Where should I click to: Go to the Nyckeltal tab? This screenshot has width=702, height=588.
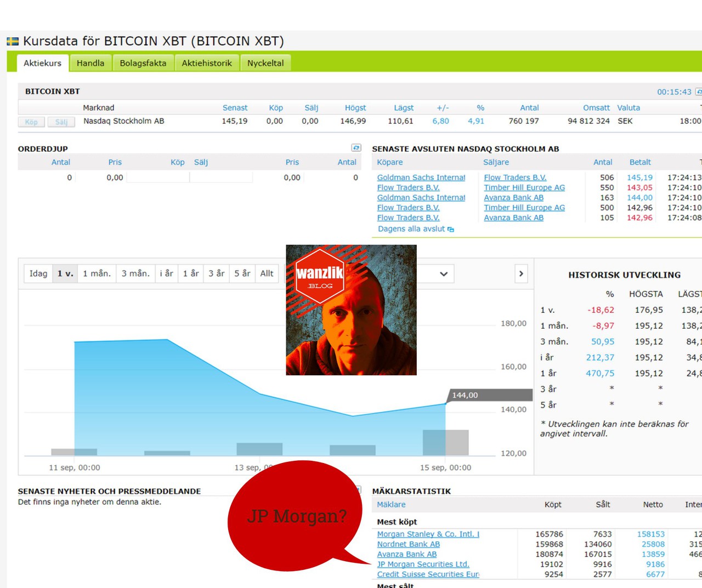265,63
